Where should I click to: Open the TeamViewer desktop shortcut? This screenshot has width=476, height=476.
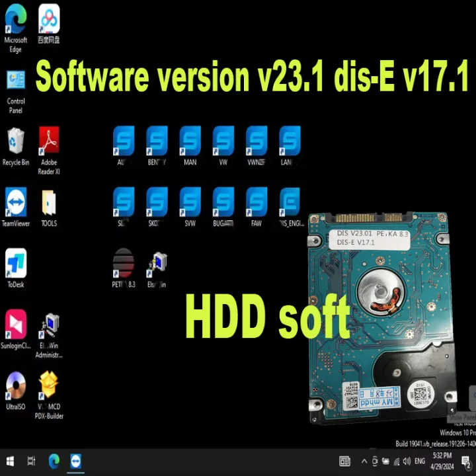tap(15, 207)
